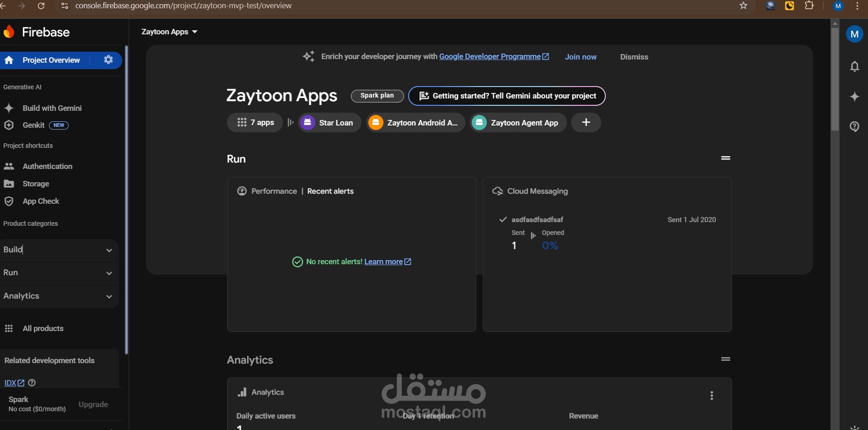Screen dimensions: 868x430
Task: Click the sidebar scrollbar thumb
Action: tap(126, 199)
